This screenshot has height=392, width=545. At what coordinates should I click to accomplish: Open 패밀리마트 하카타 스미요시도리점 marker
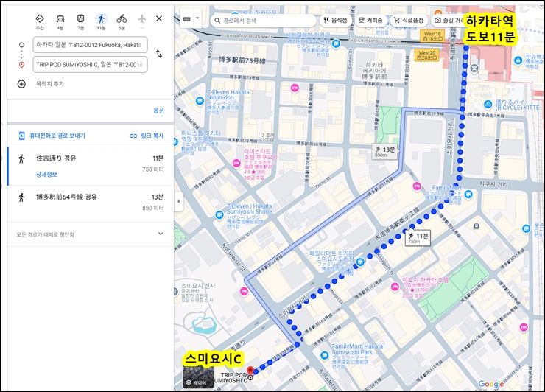coord(360,262)
